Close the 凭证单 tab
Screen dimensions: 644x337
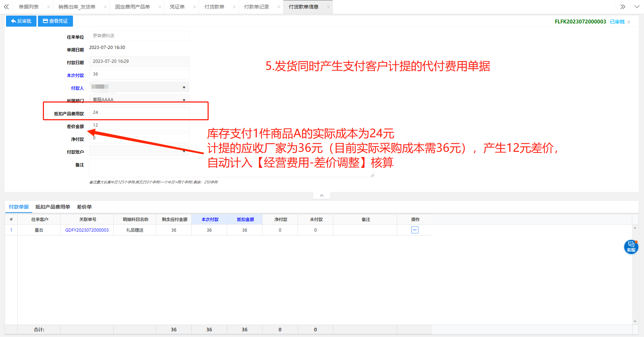[x=194, y=7]
